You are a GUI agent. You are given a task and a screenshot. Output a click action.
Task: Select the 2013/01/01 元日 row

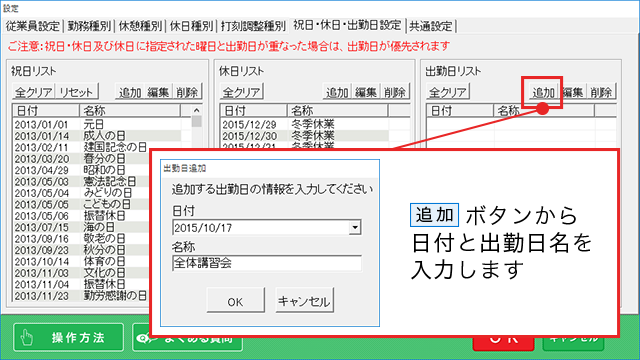(97, 124)
